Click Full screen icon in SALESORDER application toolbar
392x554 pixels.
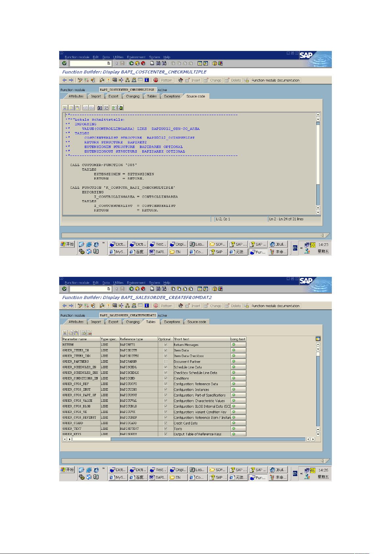coord(140,306)
